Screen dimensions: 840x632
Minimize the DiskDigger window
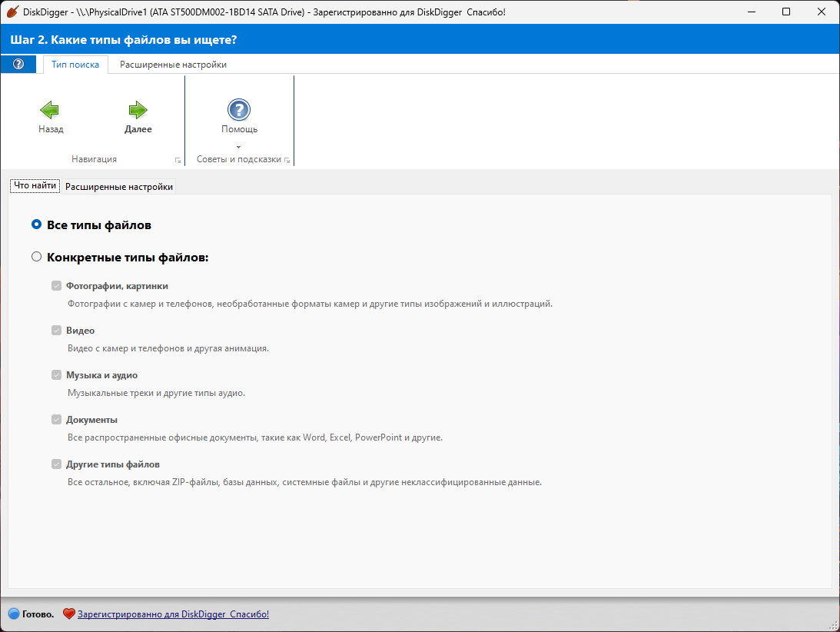752,12
